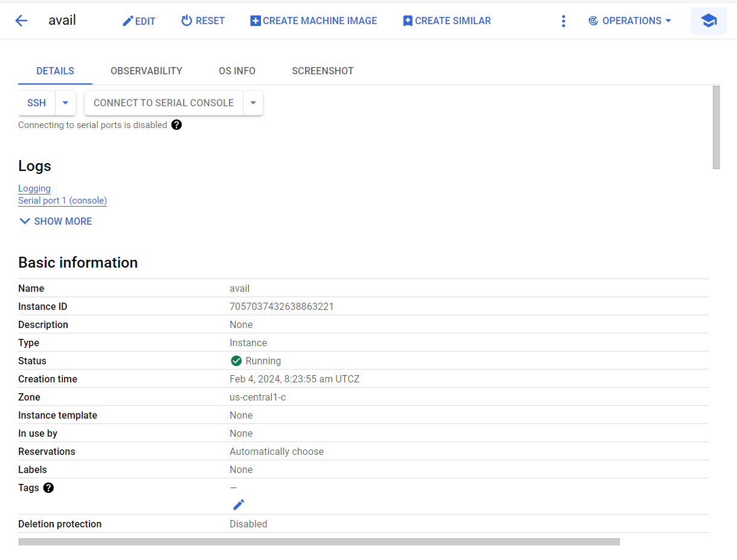Click the help icon beside serial ports disabled

point(176,125)
